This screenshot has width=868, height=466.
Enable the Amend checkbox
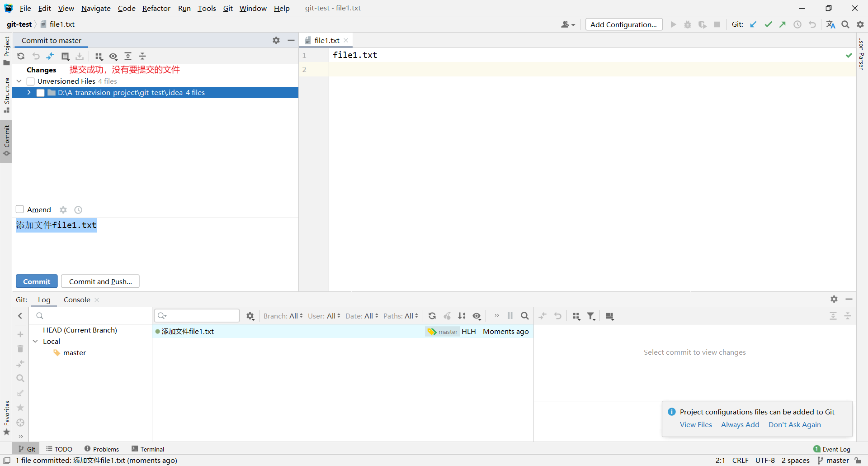20,209
